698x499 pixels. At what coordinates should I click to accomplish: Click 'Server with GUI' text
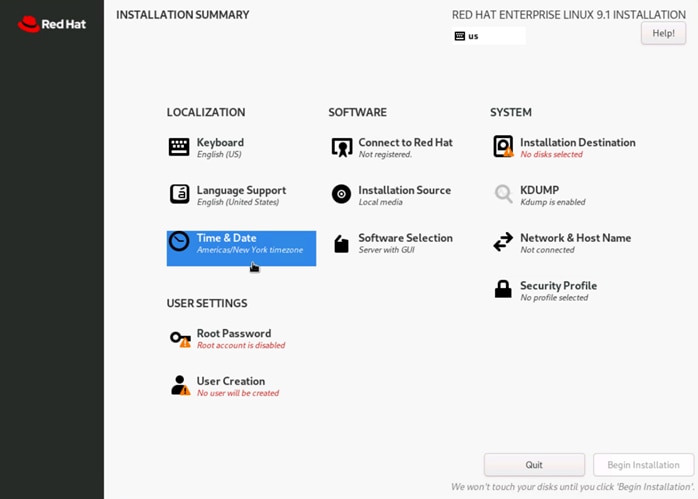[x=386, y=250]
